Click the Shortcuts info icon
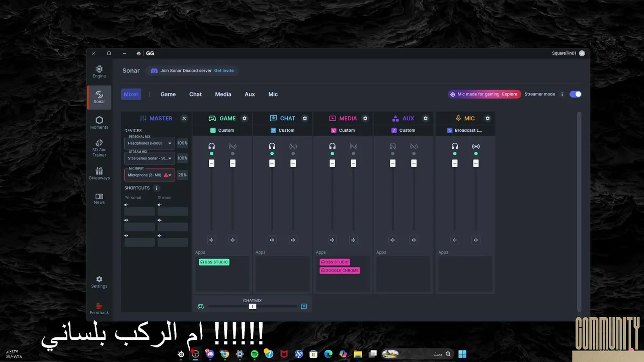Image resolution: width=644 pixels, height=362 pixels. pos(156,188)
